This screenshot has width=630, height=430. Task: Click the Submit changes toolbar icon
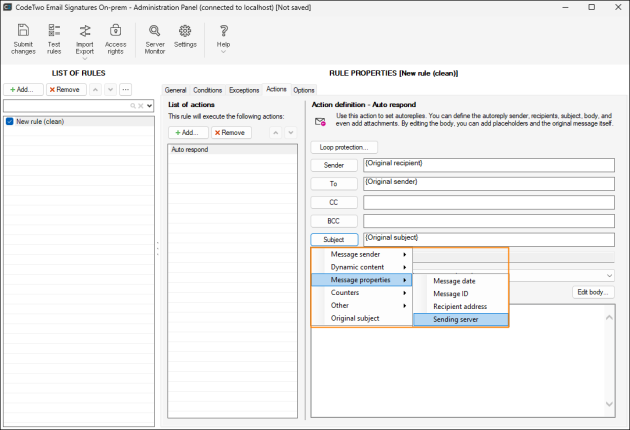coord(23,38)
